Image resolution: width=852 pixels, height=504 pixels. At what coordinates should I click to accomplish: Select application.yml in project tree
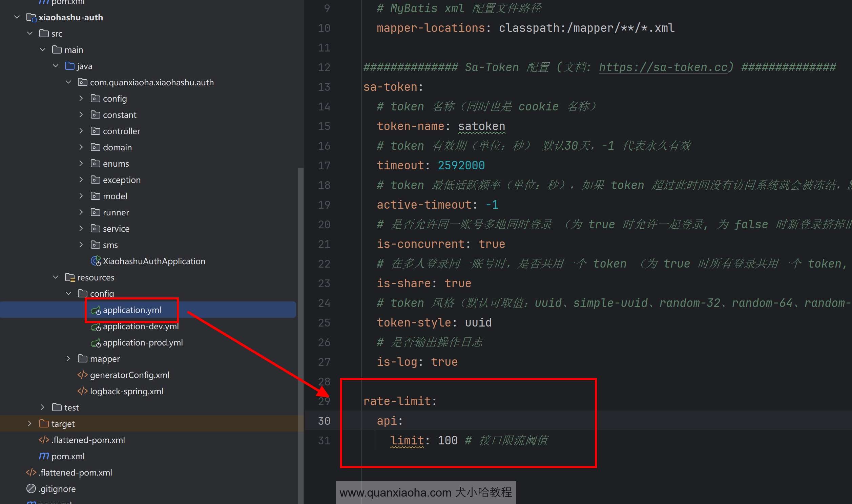[x=132, y=310]
